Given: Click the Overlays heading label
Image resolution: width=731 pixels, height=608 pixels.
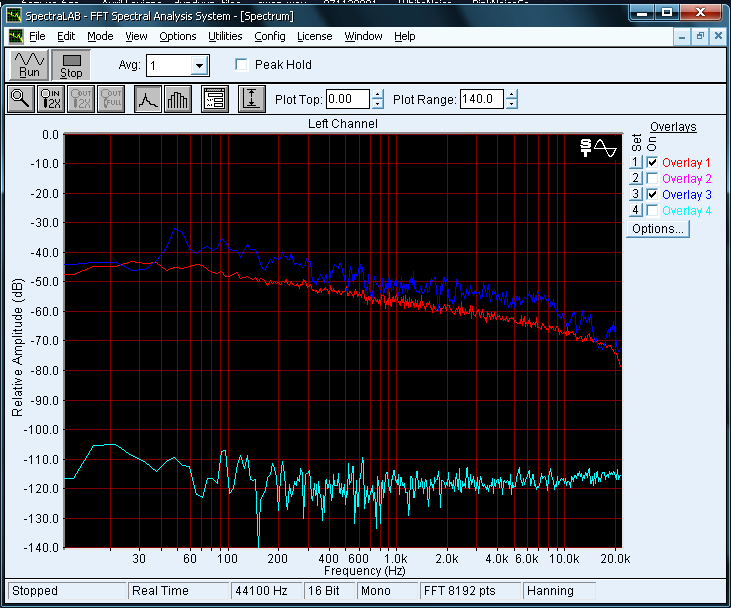Looking at the screenshot, I should [x=673, y=127].
